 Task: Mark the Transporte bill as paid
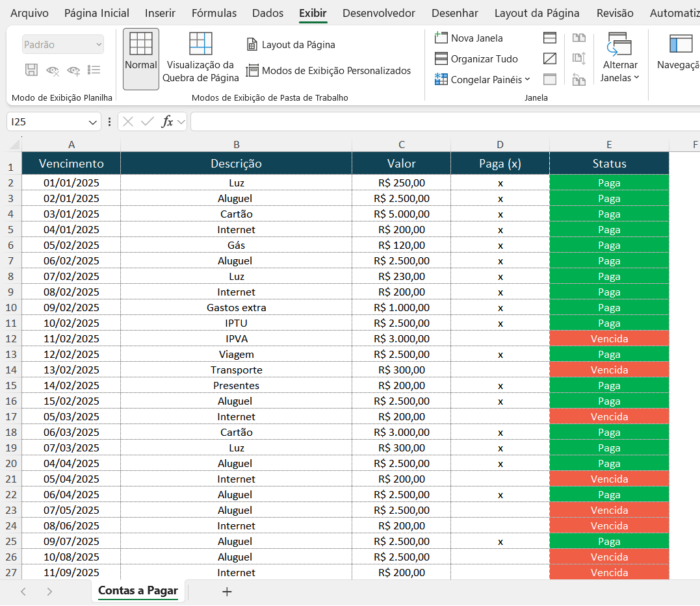[x=500, y=370]
